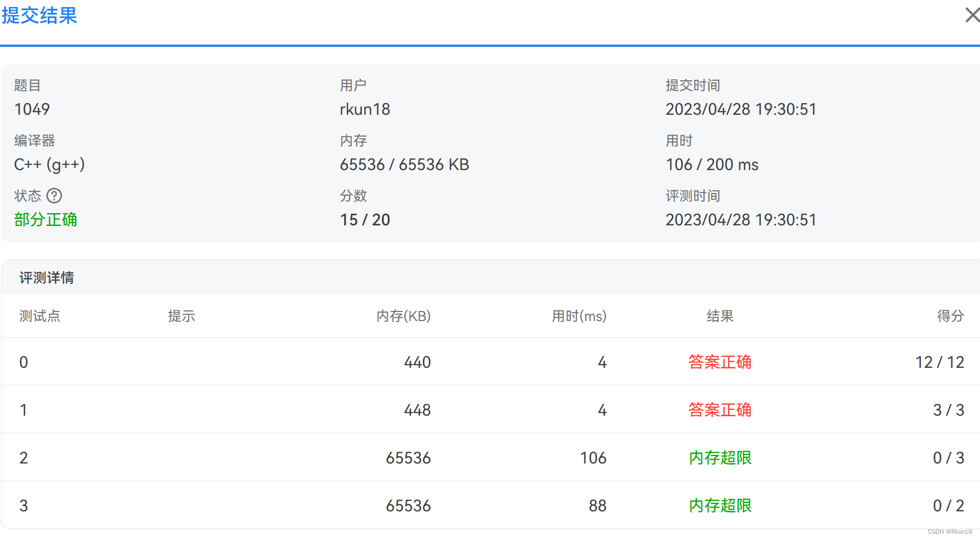Click 答案正确 result for test point 1
This screenshot has height=539, width=980.
click(x=720, y=410)
